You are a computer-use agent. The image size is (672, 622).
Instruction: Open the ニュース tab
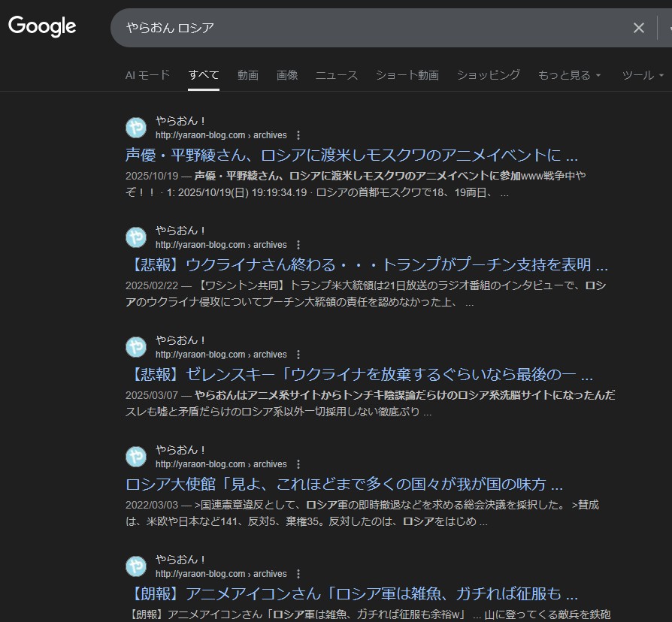coord(336,75)
